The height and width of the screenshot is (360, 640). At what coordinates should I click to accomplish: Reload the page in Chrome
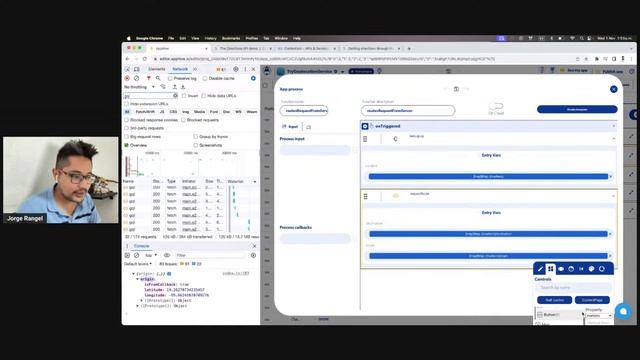[x=144, y=59]
